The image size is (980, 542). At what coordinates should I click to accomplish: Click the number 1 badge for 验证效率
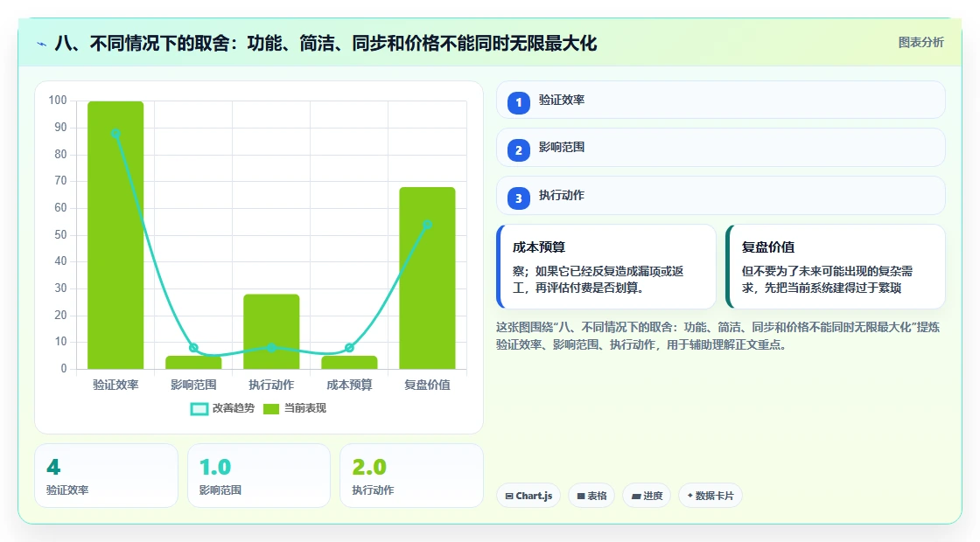pos(518,102)
